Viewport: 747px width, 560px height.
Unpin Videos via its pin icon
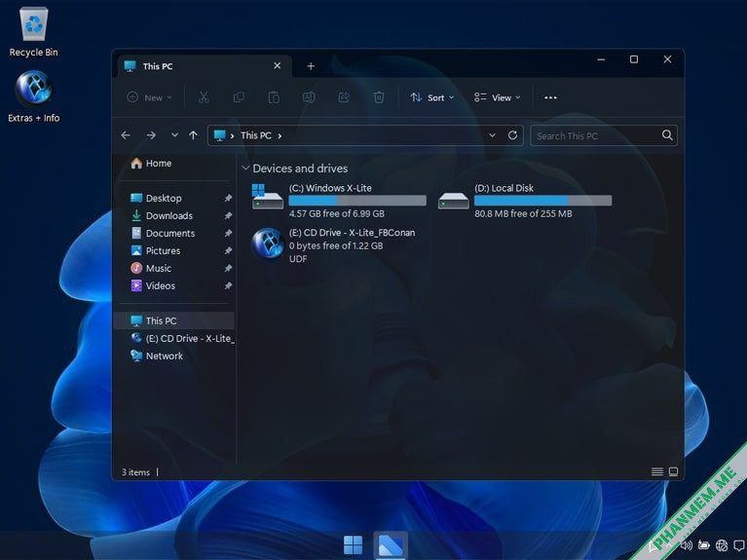228,286
